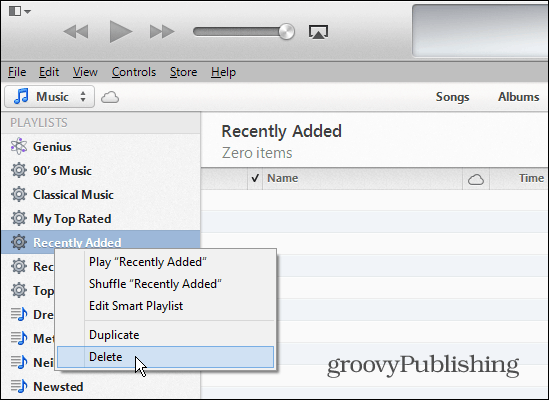Viewport: 549px width, 400px height.
Task: Click the note icon next to Newsted
Action: (19, 386)
